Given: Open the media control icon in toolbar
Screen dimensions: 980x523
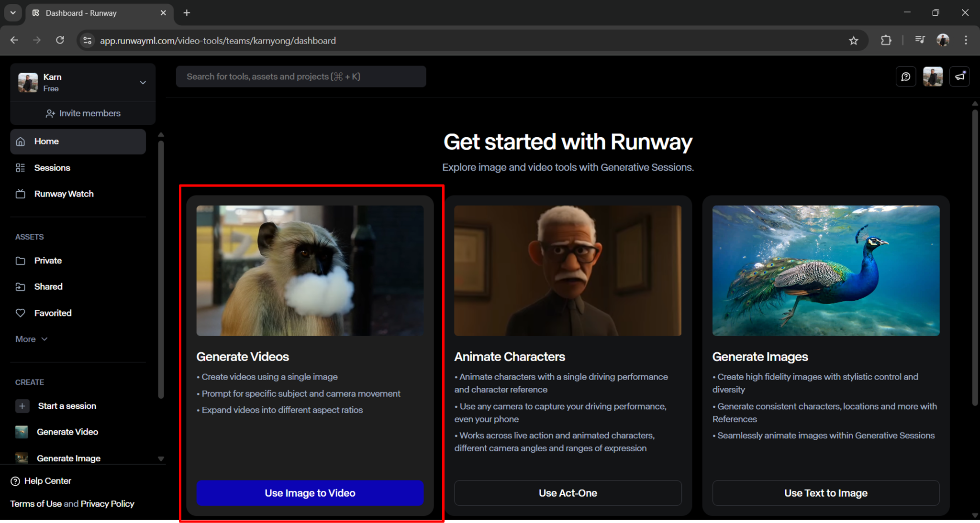Looking at the screenshot, I should 919,40.
